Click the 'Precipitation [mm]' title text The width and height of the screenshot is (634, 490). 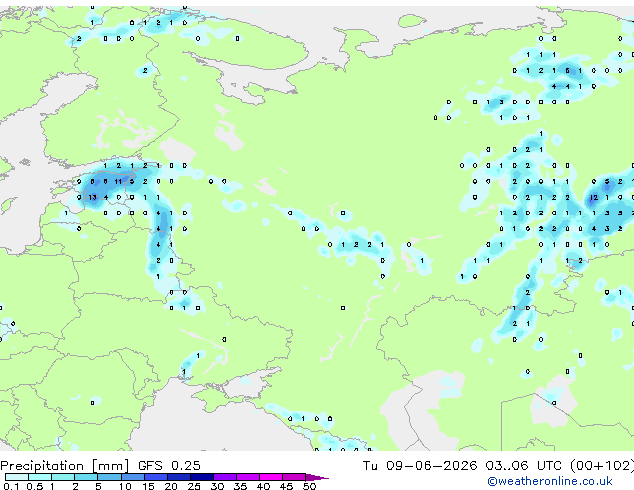click(65, 466)
